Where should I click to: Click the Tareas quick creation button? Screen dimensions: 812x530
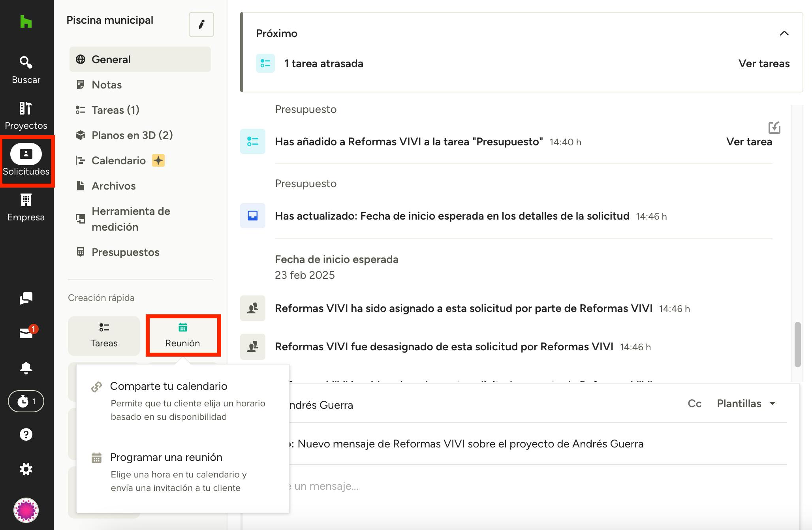pos(104,336)
